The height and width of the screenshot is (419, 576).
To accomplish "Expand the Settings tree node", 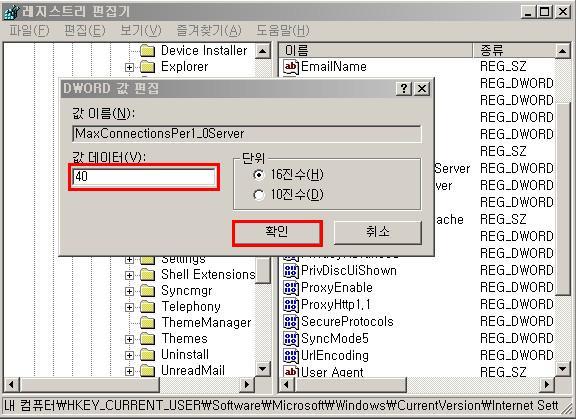I will 129,260.
